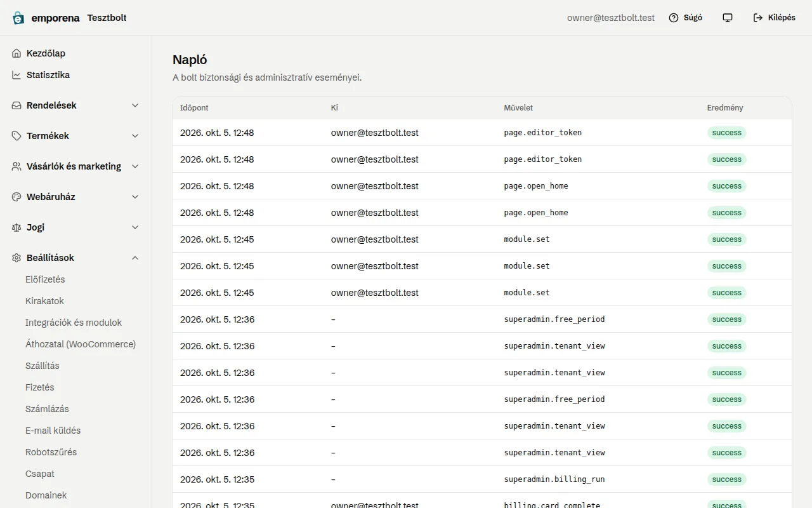Click the Súgó question mark icon
The width and height of the screenshot is (812, 508).
(674, 18)
